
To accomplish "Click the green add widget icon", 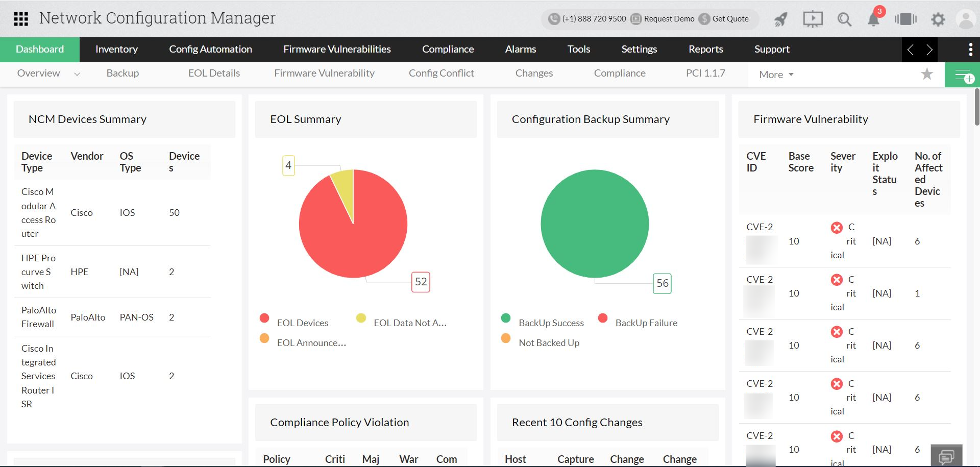I will click(964, 75).
